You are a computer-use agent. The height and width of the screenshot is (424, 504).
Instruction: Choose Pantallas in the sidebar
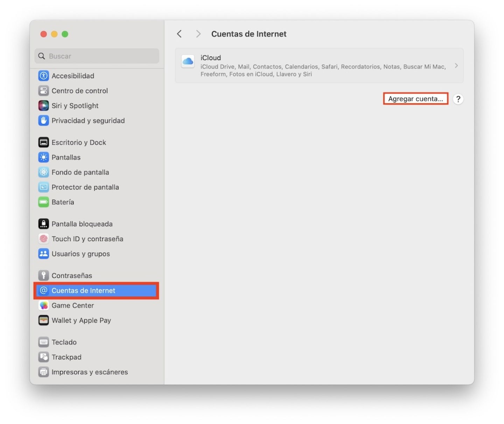(66, 157)
